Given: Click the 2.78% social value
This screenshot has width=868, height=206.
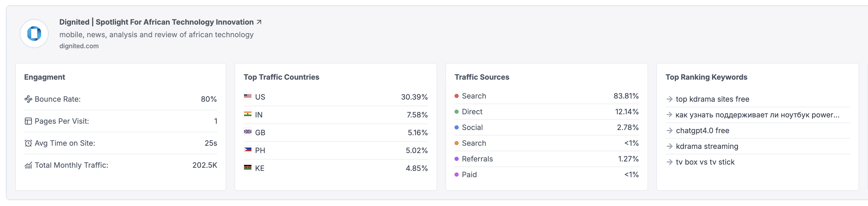Looking at the screenshot, I should pos(628,128).
